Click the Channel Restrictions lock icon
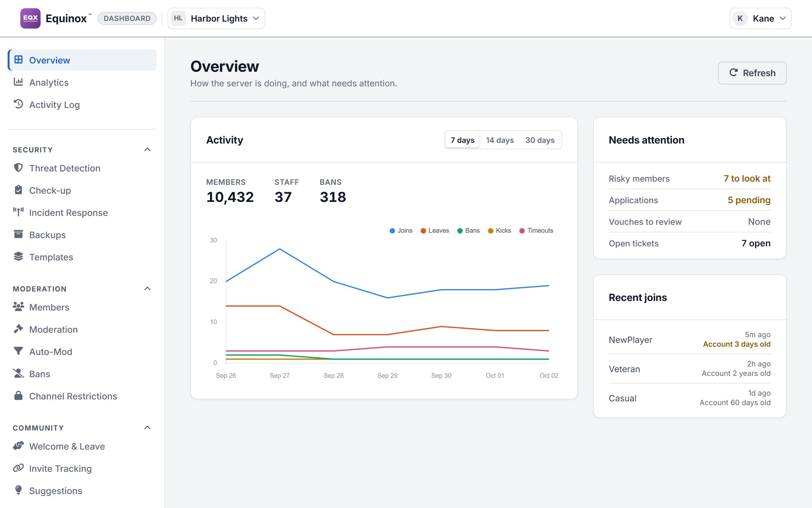This screenshot has width=812, height=508. point(18,396)
